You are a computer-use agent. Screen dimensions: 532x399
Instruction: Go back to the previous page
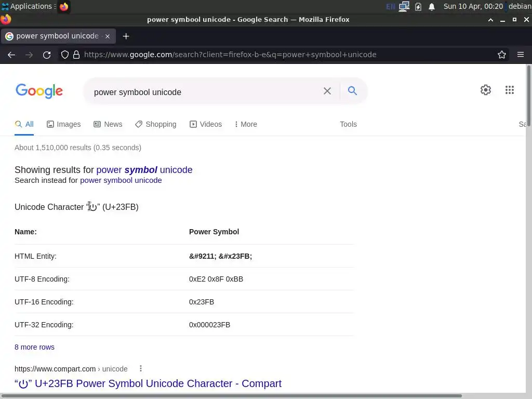pyautogui.click(x=11, y=55)
